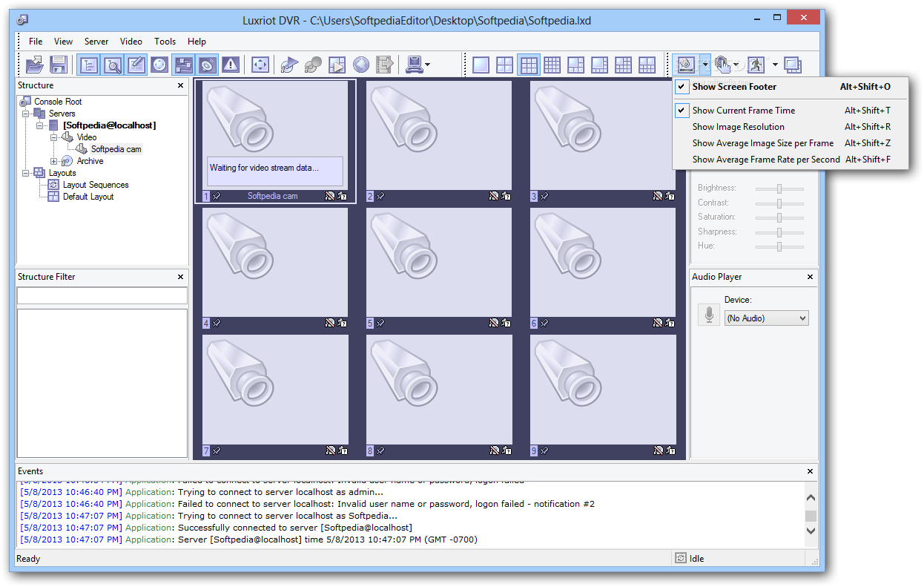Uncheck Show Screen Footer option
The height and width of the screenshot is (587, 924).
[791, 87]
